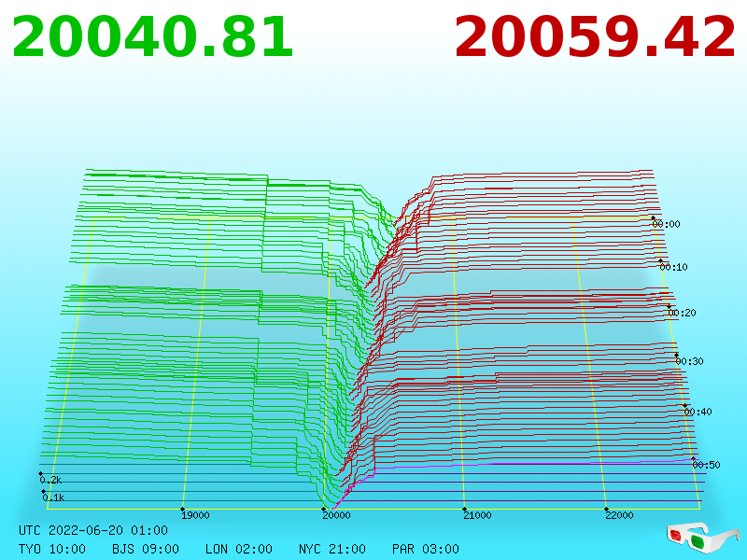
Task: Click the 21000 price axis label
Action: point(477,515)
